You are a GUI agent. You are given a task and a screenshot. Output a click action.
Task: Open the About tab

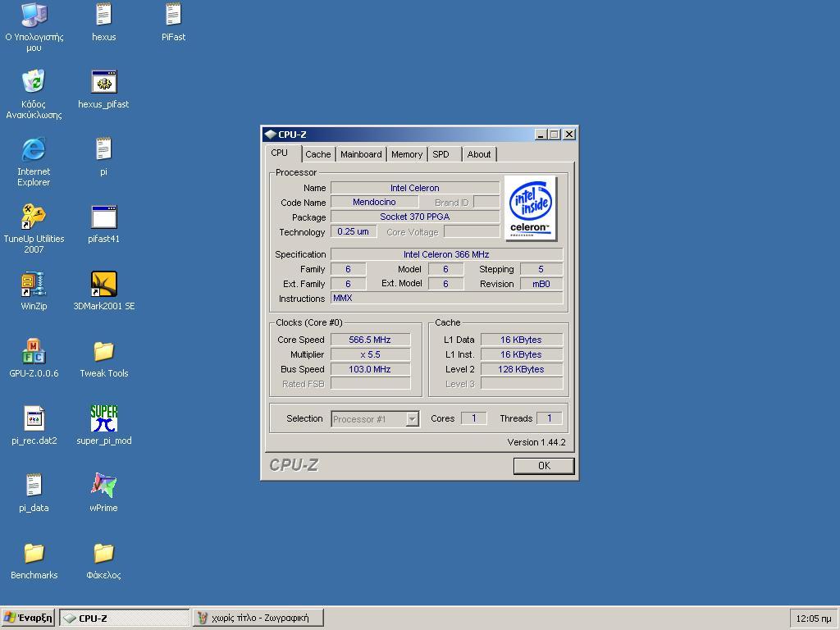pyautogui.click(x=479, y=154)
